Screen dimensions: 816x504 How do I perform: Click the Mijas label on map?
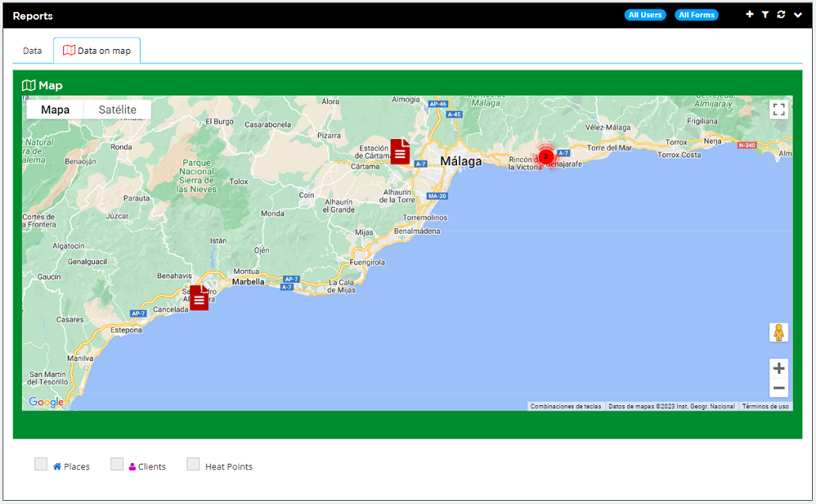[x=364, y=232]
